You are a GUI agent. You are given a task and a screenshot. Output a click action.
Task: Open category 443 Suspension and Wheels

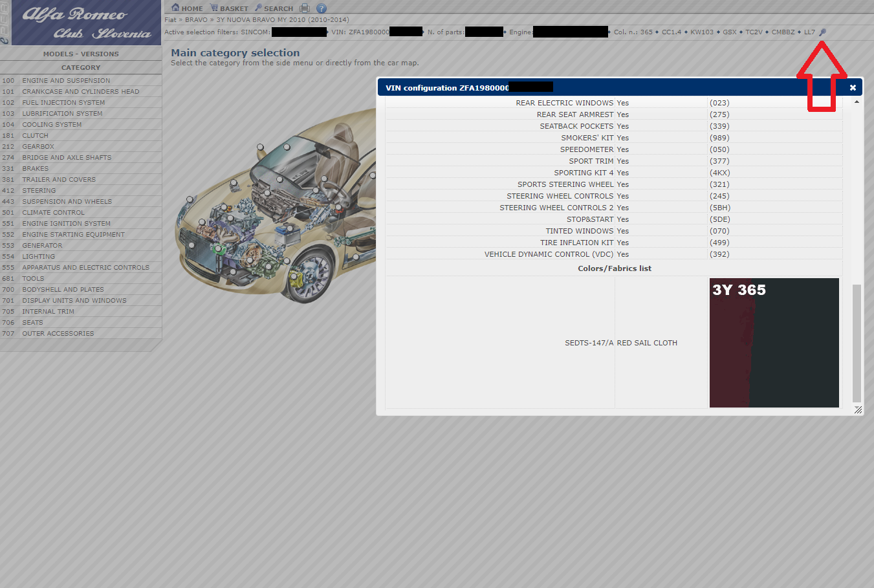coord(81,201)
